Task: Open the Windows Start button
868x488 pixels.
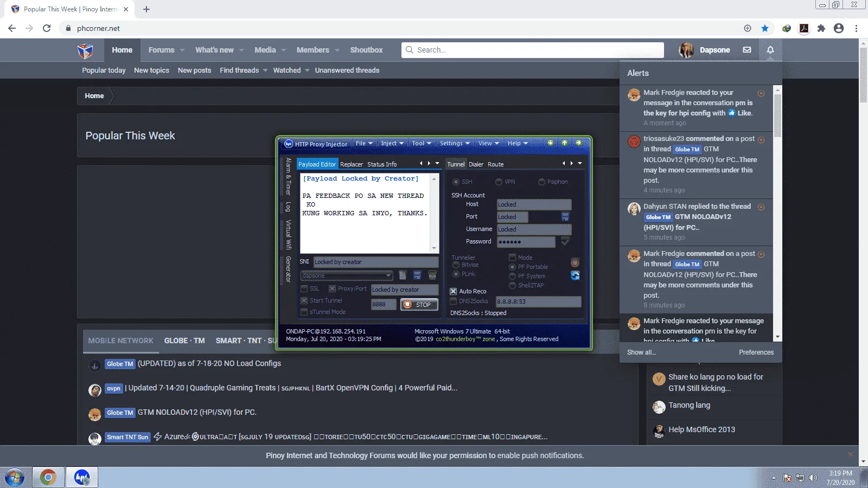Action: [15, 478]
